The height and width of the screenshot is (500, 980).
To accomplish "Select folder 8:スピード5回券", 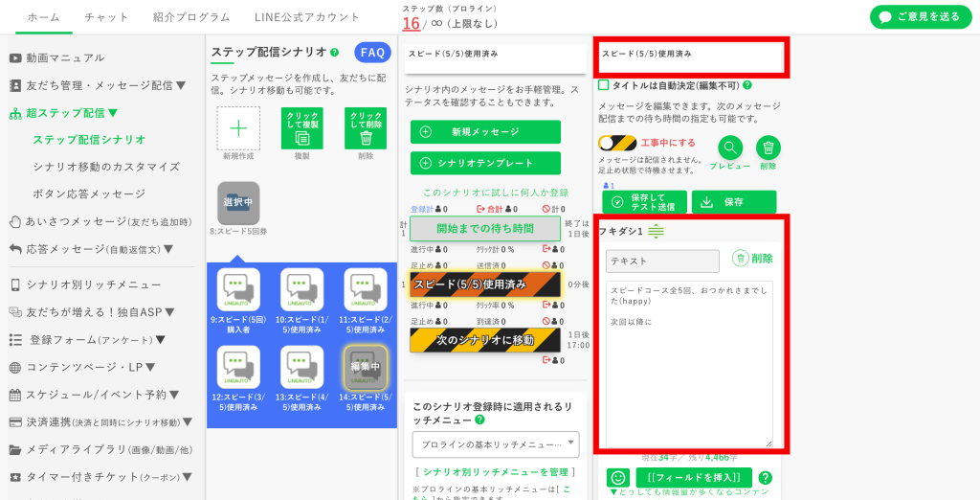I will pos(238,203).
